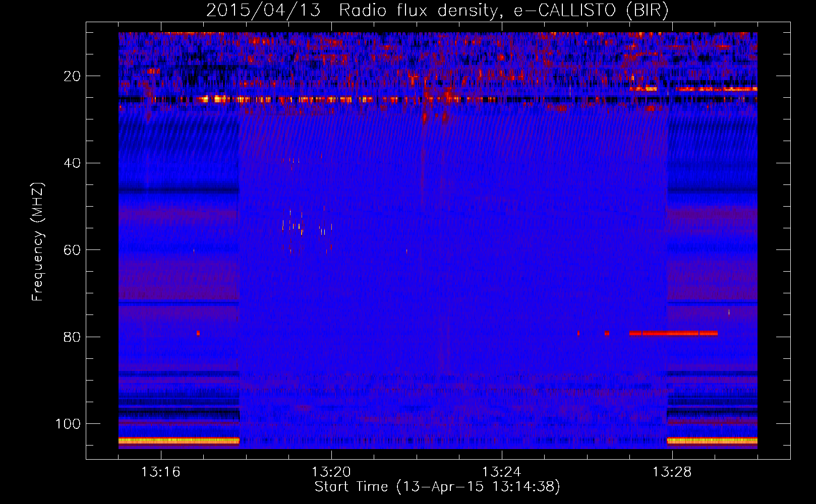Click the 'Frequency (MHZ)' axis label
The width and height of the screenshot is (816, 504).
38,242
